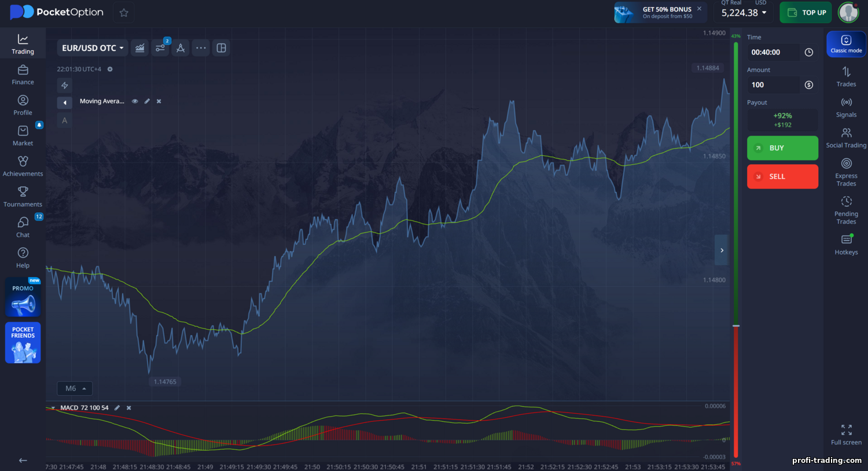
Task: Open Pending Trades panel
Action: (846, 209)
